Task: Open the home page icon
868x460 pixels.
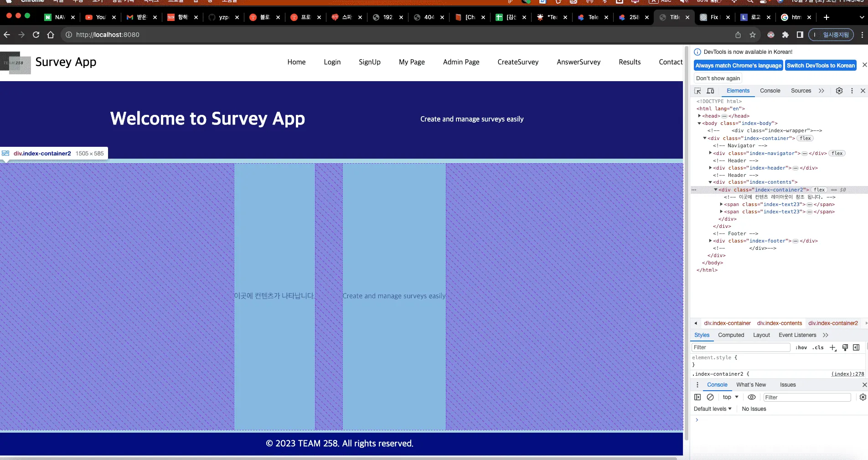Action: [x=51, y=35]
